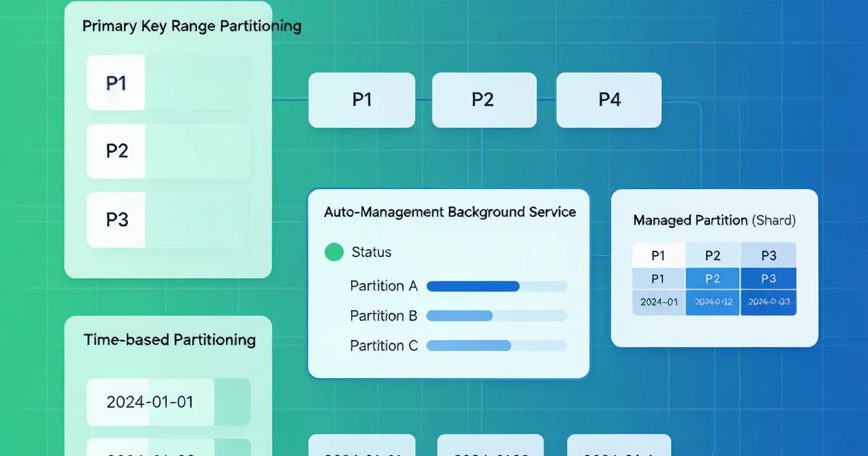Click the Auto-Management Background Service title
Viewport: 868px width, 456px height.
tap(450, 212)
